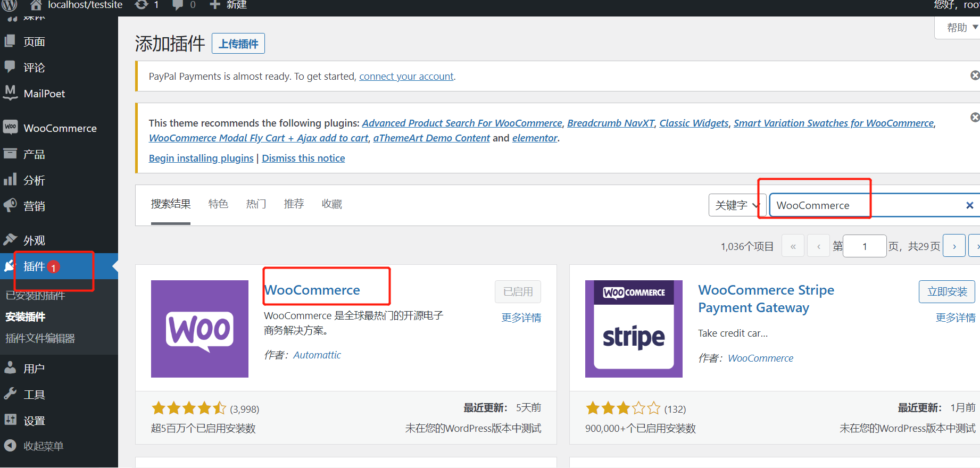Clear the WooCommerce search text with X
The width and height of the screenshot is (980, 468).
[969, 205]
